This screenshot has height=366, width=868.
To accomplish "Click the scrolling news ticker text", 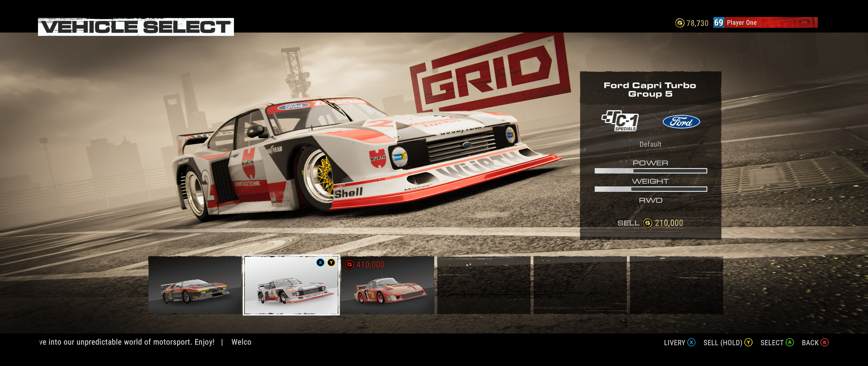I will click(145, 342).
